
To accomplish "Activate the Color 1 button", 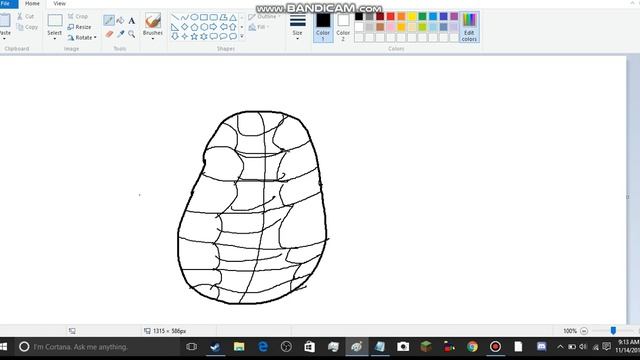I will click(323, 27).
